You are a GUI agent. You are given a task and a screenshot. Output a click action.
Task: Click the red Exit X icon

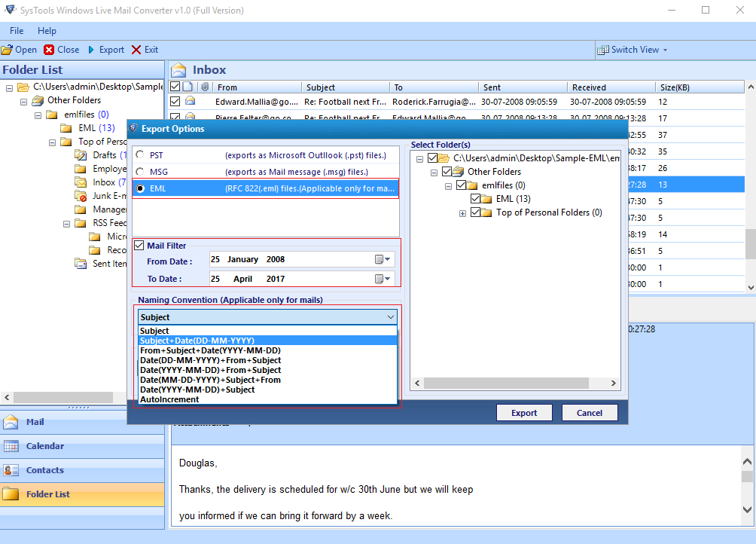coord(136,50)
